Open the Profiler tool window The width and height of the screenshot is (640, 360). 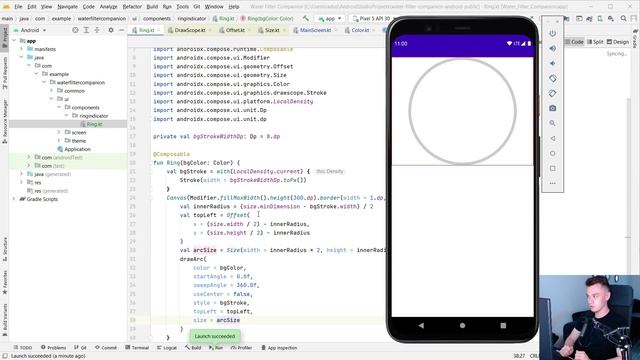coord(242,348)
